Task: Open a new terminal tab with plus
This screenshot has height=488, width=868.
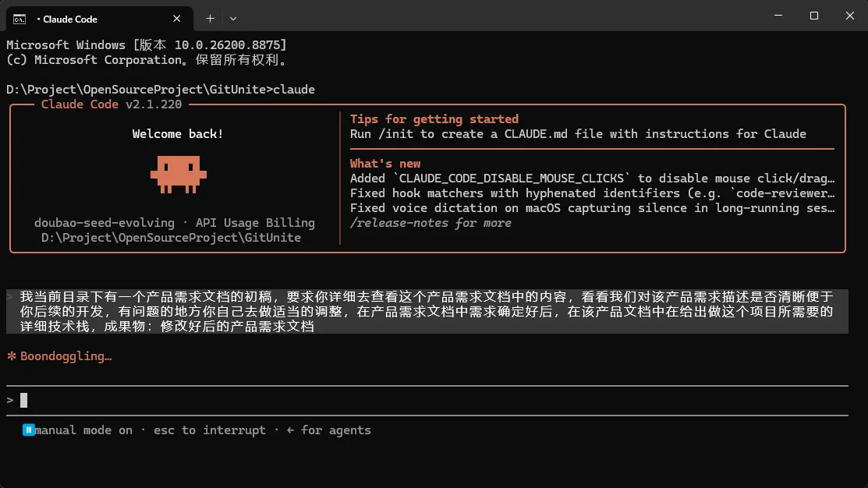Action: click(x=210, y=19)
